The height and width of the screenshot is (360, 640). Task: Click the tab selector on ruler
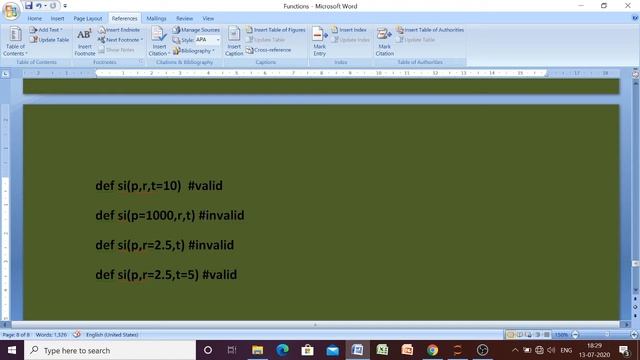click(x=5, y=74)
